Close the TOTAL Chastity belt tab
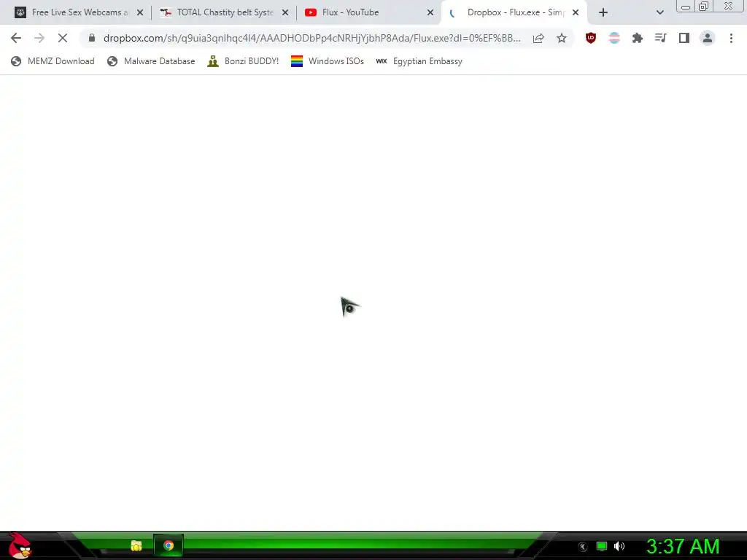Image resolution: width=747 pixels, height=560 pixels. (x=285, y=13)
